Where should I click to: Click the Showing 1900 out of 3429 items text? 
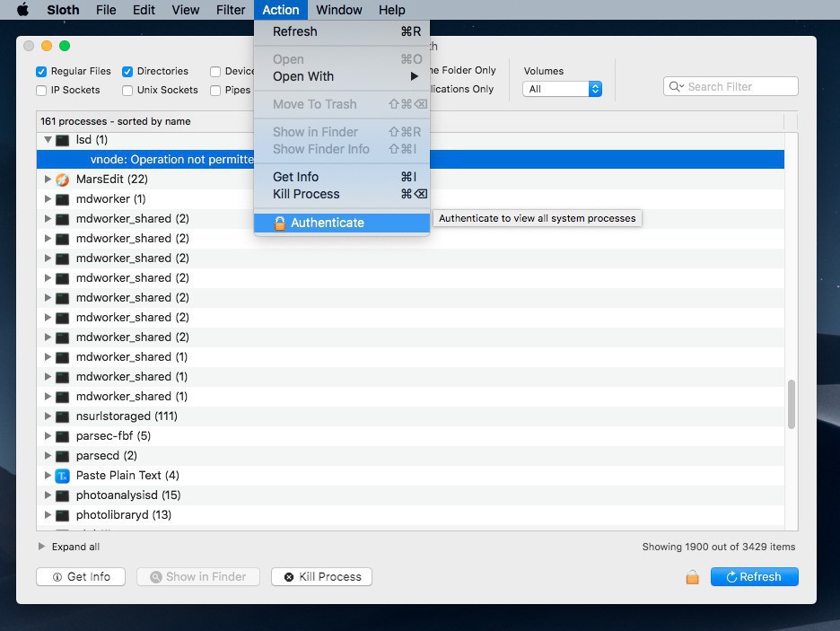pyautogui.click(x=718, y=547)
